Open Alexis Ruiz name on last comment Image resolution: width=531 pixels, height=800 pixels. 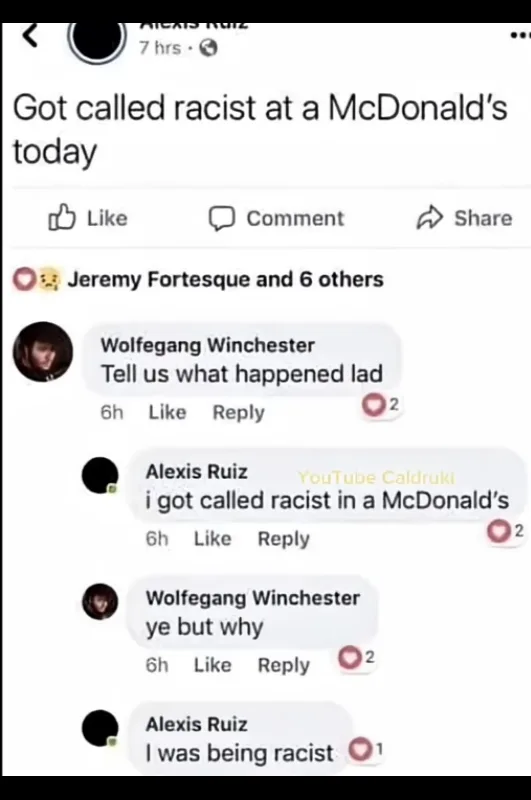[x=196, y=724]
